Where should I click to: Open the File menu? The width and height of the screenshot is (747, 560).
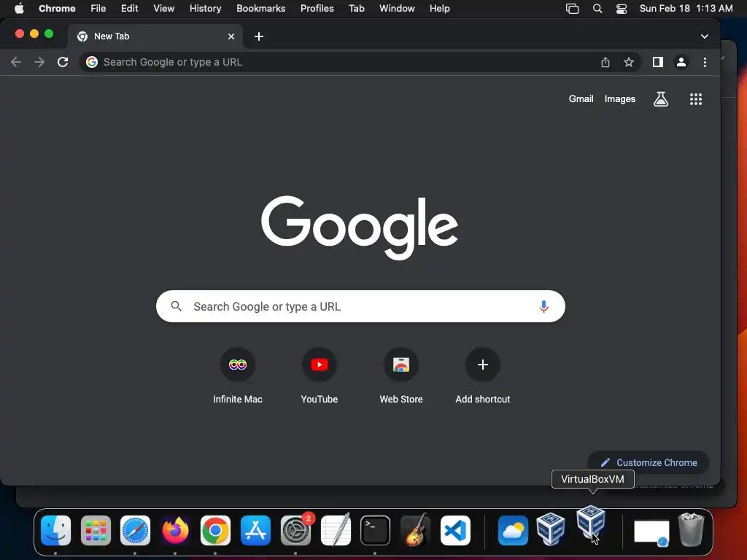point(98,8)
